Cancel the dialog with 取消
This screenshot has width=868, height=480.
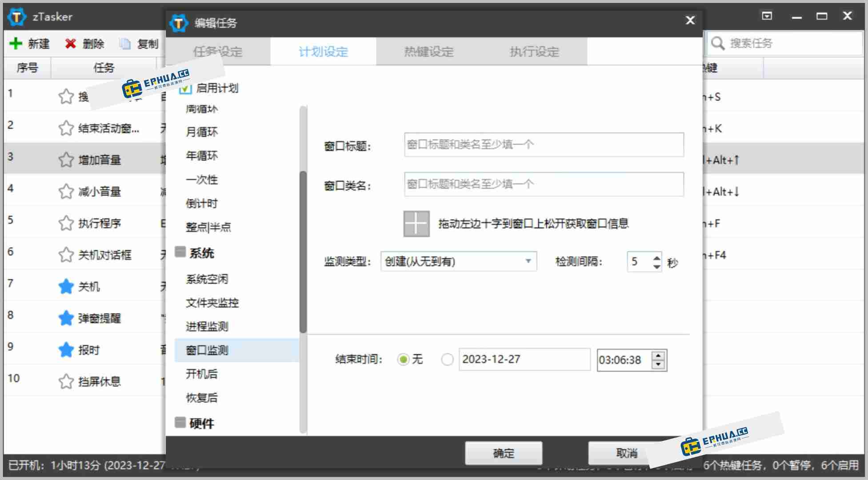pyautogui.click(x=627, y=453)
